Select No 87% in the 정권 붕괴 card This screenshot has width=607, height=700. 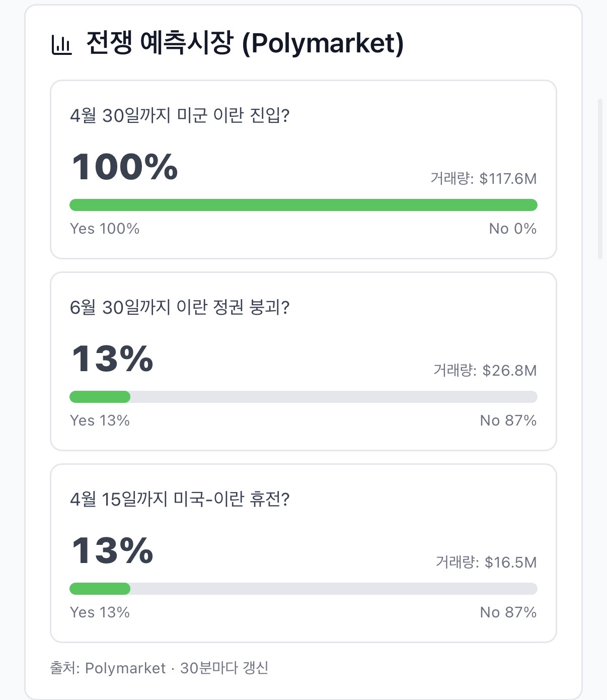pyautogui.click(x=508, y=421)
